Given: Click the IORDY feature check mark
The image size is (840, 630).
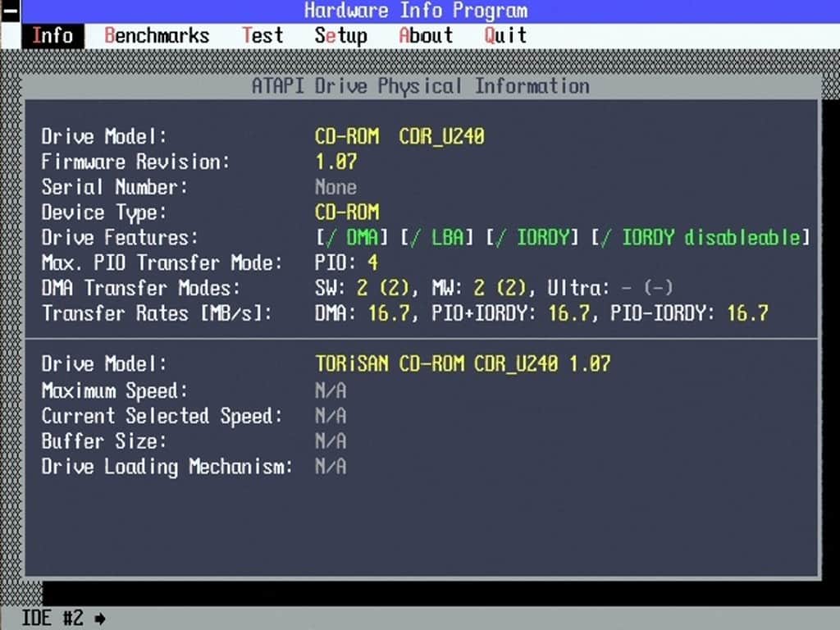Looking at the screenshot, I should click(501, 237).
